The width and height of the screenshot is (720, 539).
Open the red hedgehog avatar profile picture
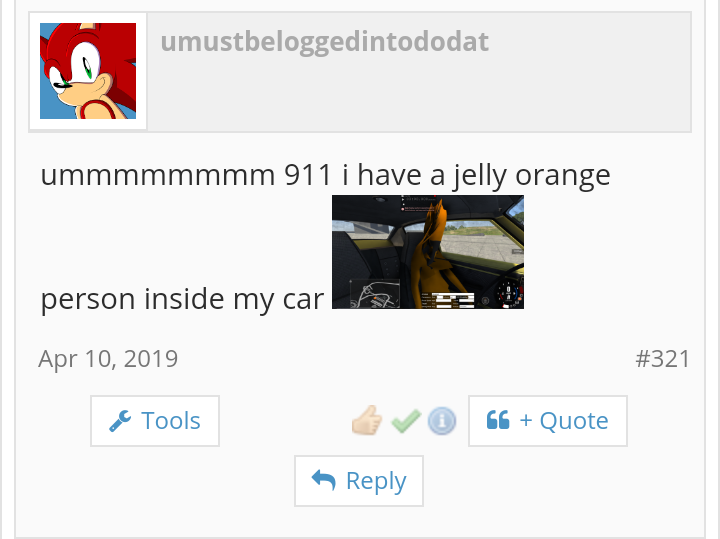coord(88,71)
